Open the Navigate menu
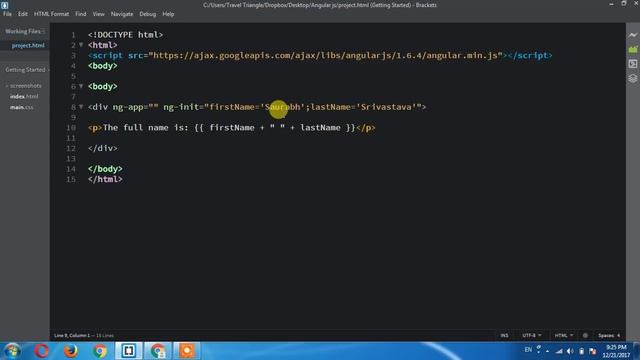This screenshot has width=640, height=360. coord(122,14)
